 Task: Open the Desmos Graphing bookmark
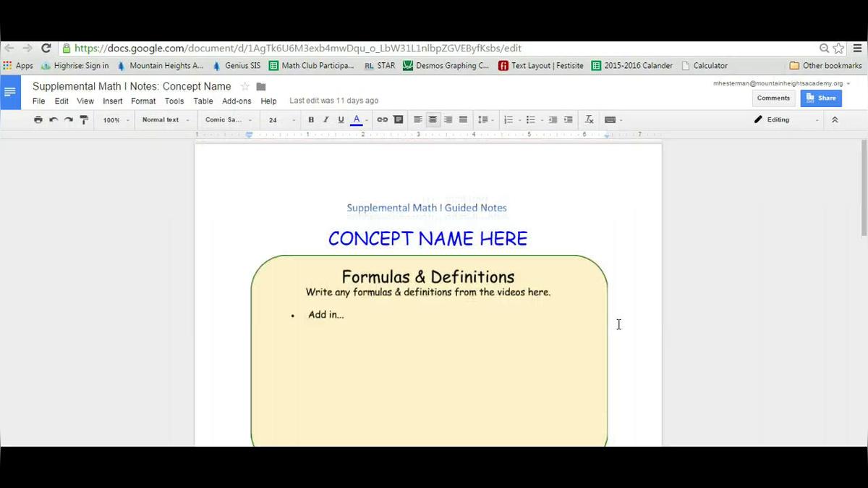446,65
